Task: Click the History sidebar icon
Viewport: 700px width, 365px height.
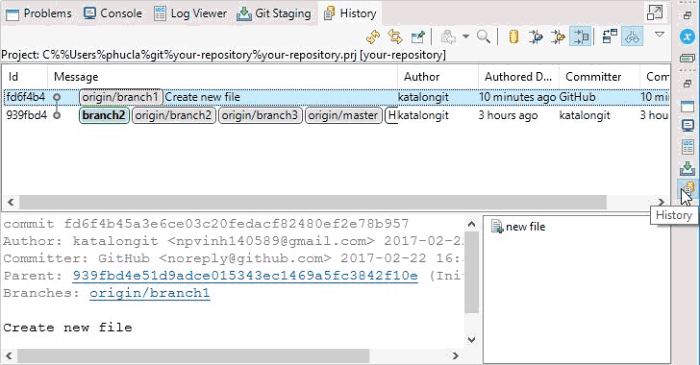Action: (687, 188)
